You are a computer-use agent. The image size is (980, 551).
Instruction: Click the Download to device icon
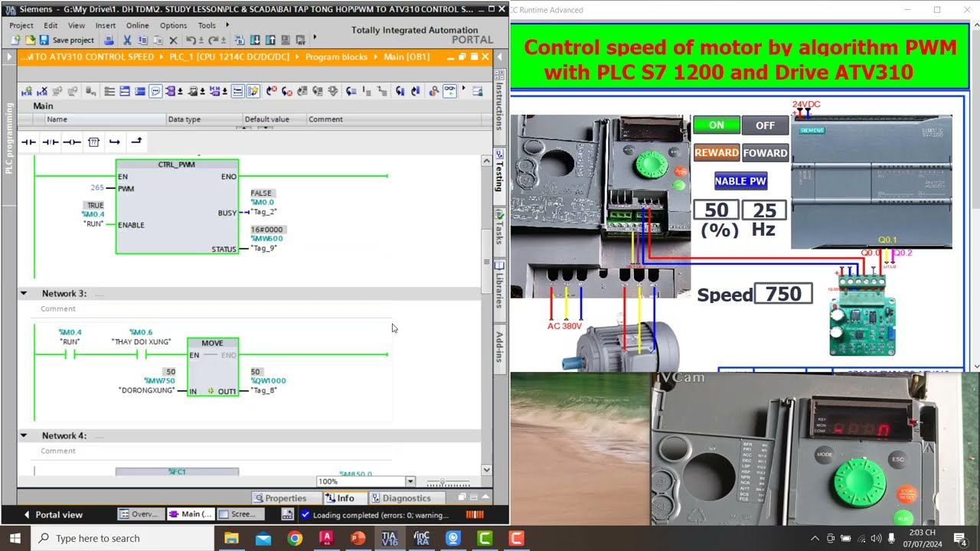coord(255,40)
